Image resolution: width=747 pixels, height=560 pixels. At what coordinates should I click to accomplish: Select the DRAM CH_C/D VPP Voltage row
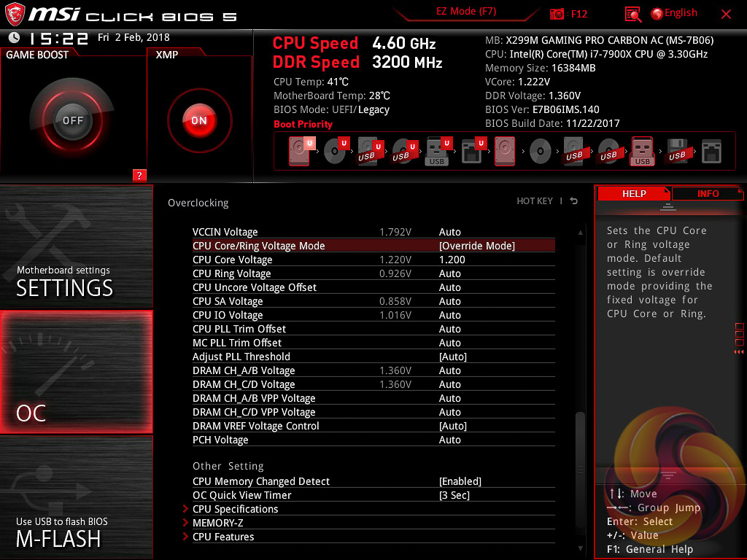(x=373, y=412)
